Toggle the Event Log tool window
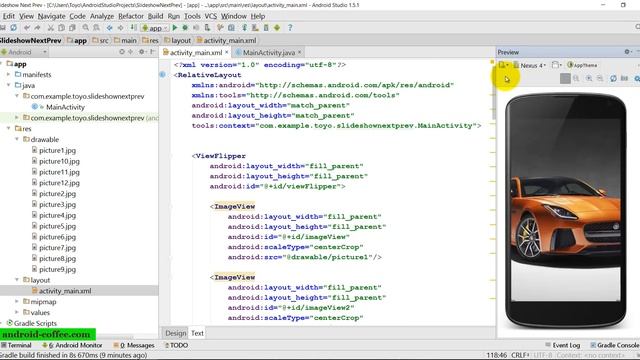 click(562, 345)
